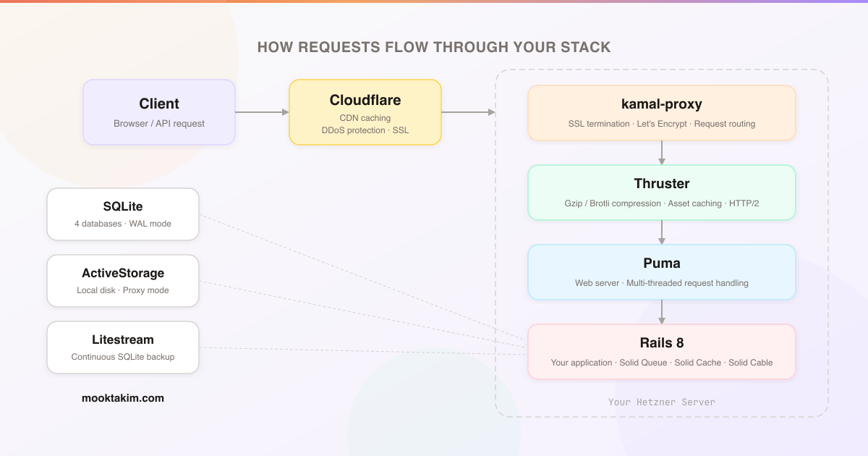The width and height of the screenshot is (868, 456).
Task: Select the Thruster component
Action: click(661, 192)
